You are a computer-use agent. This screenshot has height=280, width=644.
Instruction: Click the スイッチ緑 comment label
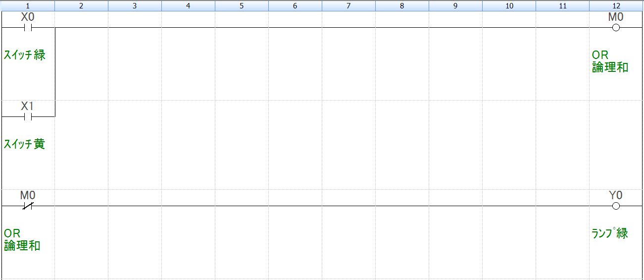click(x=25, y=55)
